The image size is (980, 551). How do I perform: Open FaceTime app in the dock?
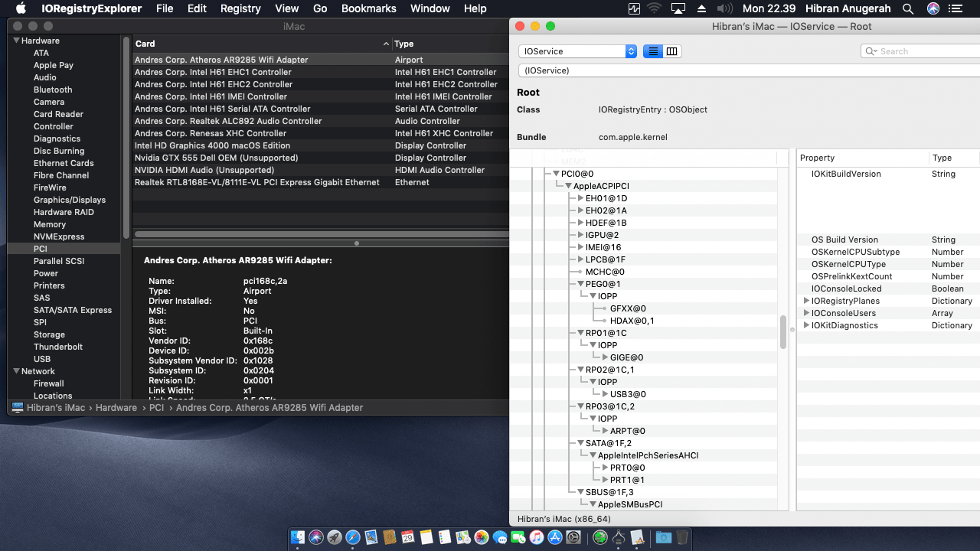point(518,538)
